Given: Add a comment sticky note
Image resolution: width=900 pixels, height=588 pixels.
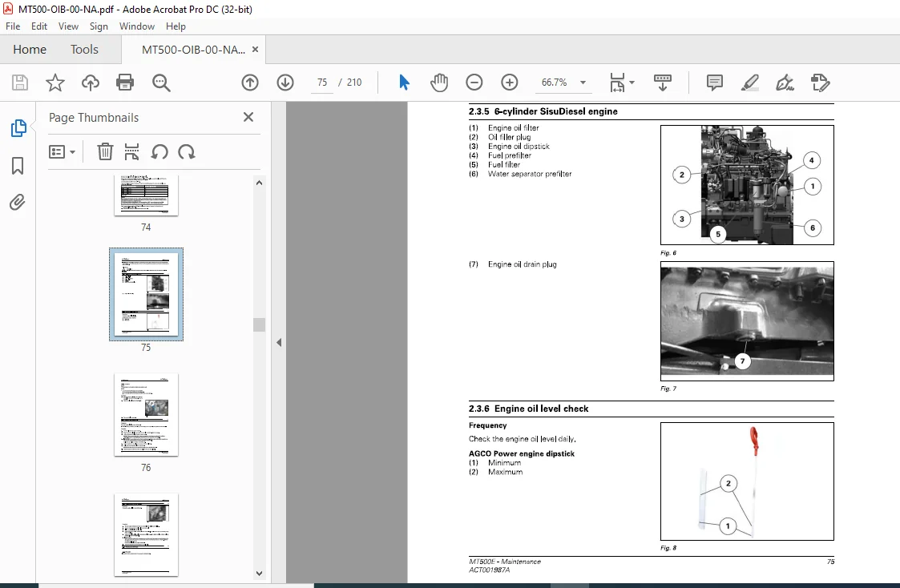Looking at the screenshot, I should (715, 83).
